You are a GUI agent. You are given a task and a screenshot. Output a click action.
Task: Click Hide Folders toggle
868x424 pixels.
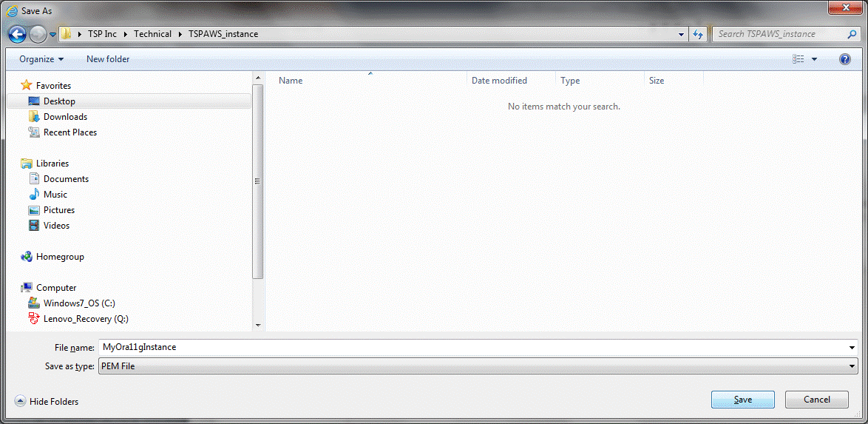[x=47, y=401]
